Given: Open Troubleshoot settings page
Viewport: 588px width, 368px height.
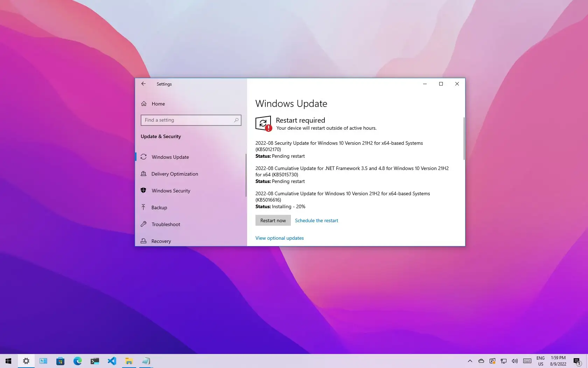Looking at the screenshot, I should 191,224.
